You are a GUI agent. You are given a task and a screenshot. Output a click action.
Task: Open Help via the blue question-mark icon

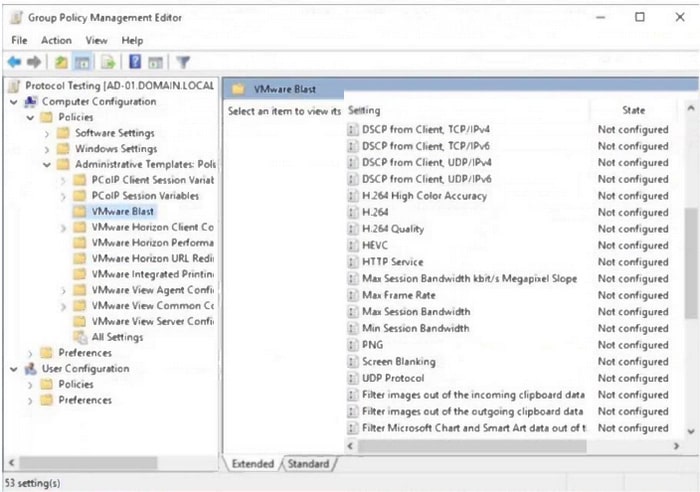pyautogui.click(x=134, y=62)
